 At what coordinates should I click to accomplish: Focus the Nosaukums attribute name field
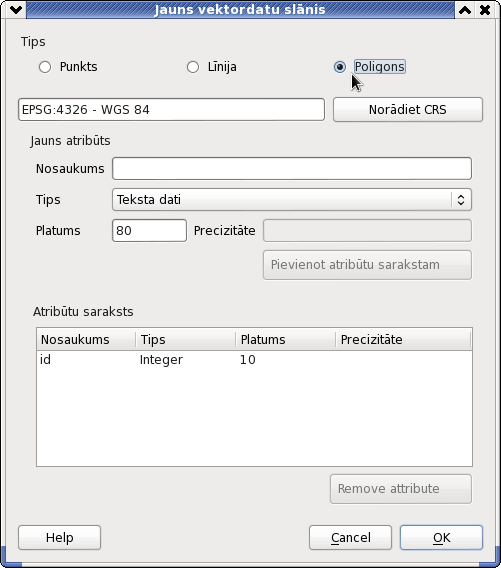292,168
